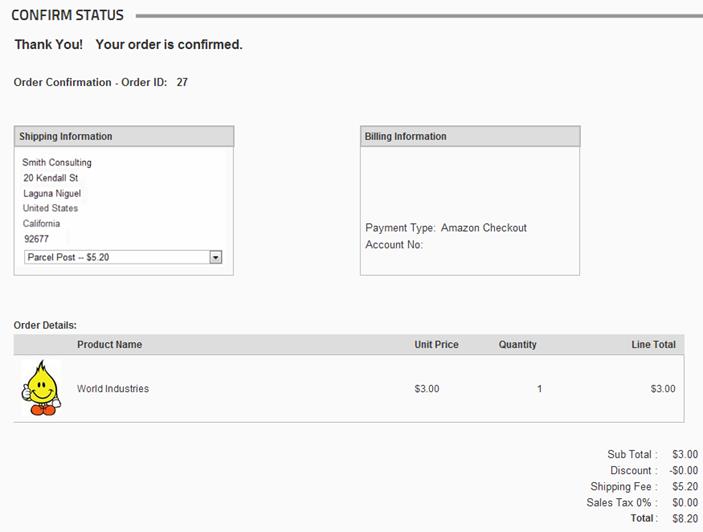Click the Account No label

click(394, 245)
